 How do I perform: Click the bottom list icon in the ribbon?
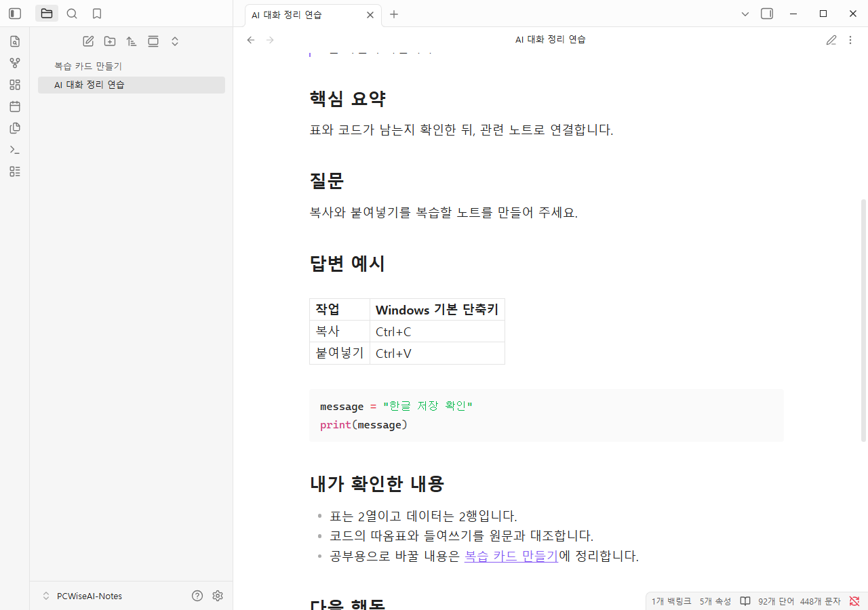click(15, 171)
